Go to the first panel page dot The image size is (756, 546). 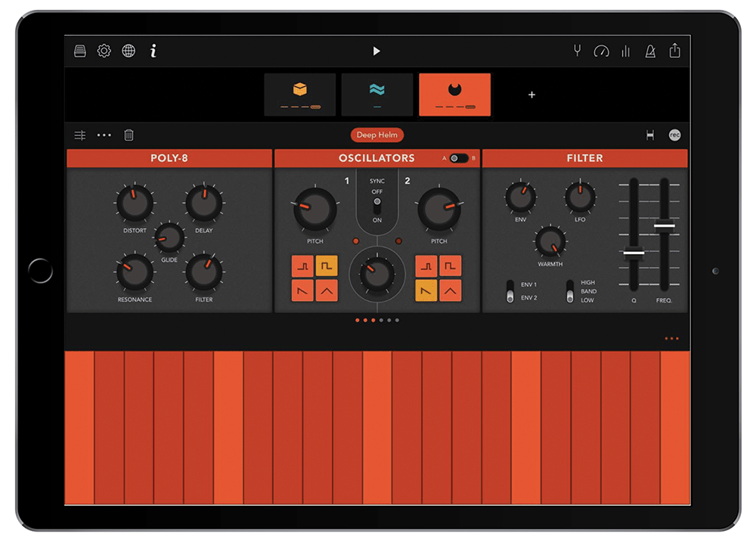tap(358, 321)
